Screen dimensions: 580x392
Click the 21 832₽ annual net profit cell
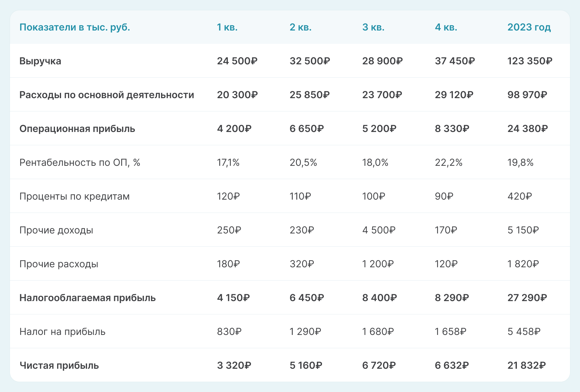(x=527, y=365)
